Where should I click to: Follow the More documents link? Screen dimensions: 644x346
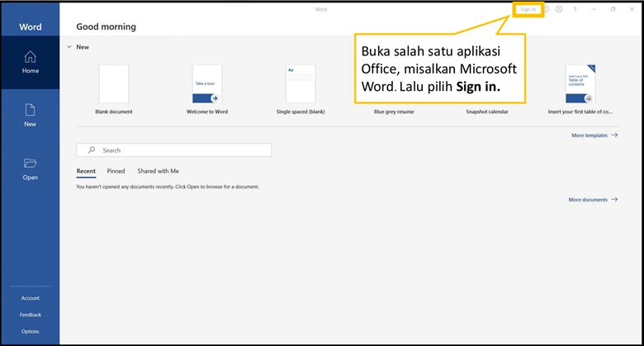[593, 200]
